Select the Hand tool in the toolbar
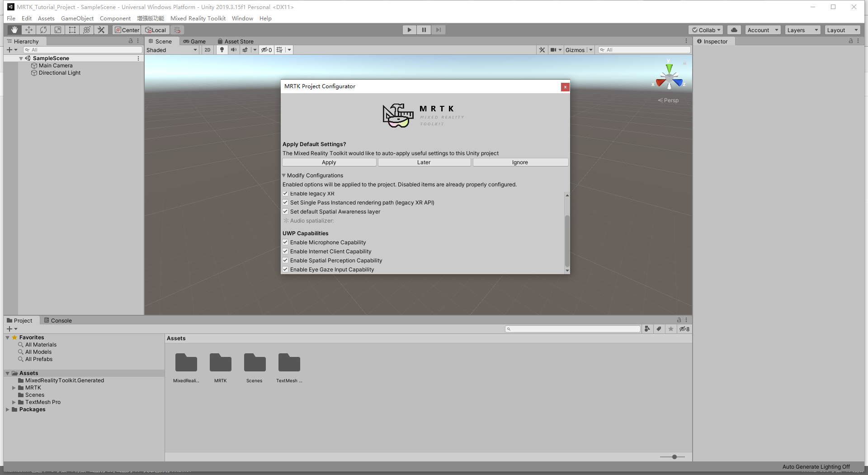The image size is (868, 475). 14,30
